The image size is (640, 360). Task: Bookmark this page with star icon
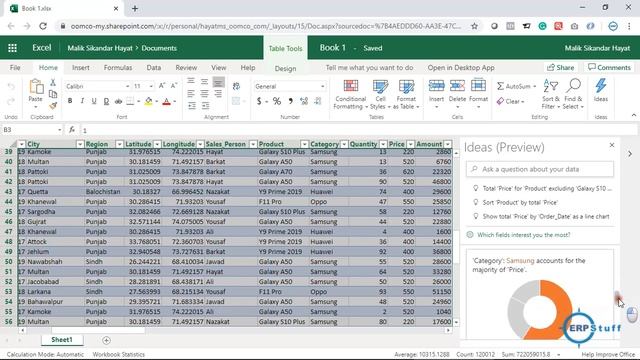474,26
